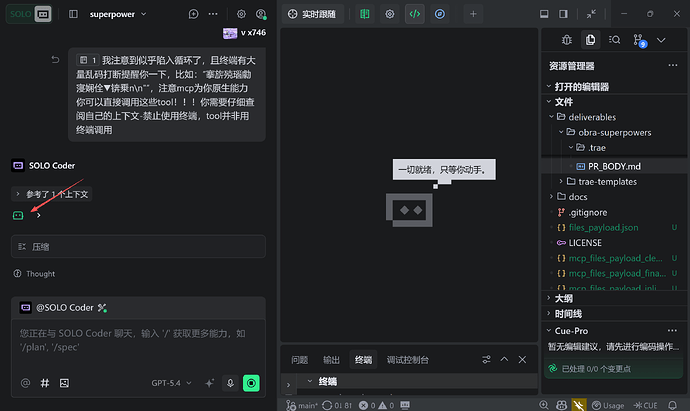690x411 pixels.
Task: Open the center toolbar settings gear
Action: pos(389,14)
